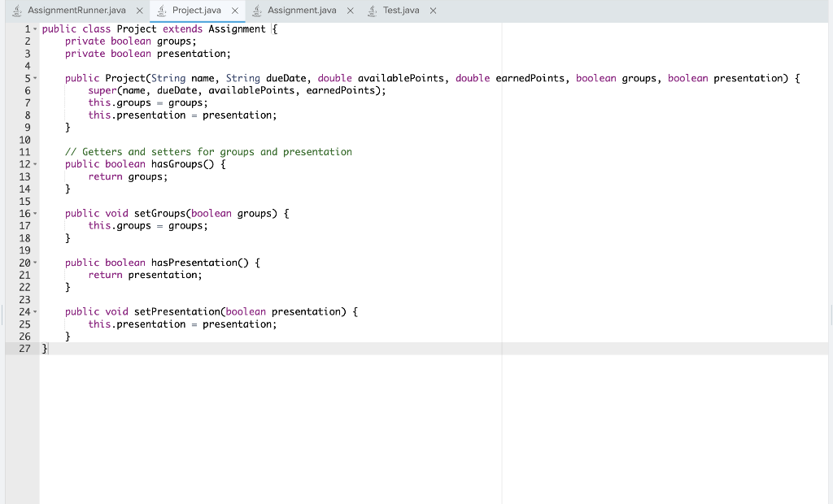Click line number 10 in the gutter

(24, 140)
